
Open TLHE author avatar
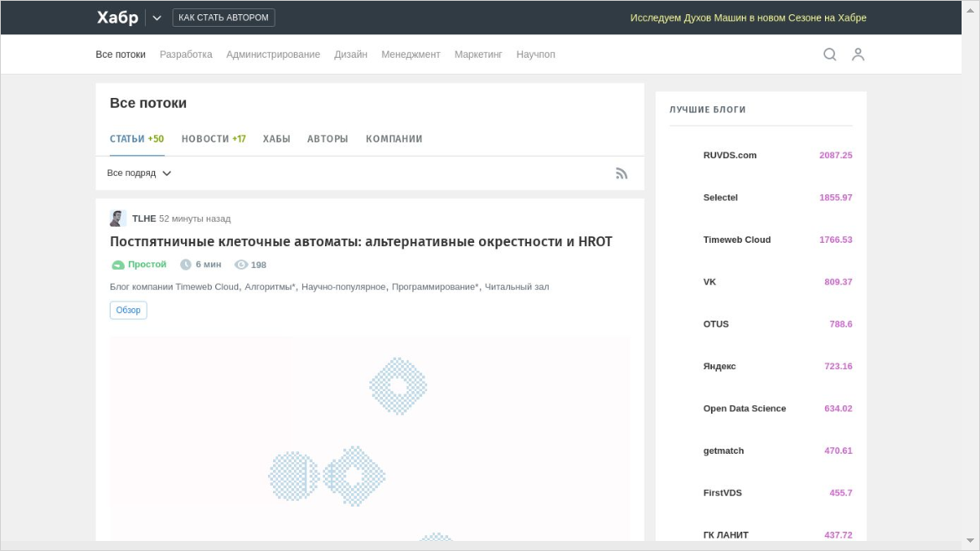(117, 218)
